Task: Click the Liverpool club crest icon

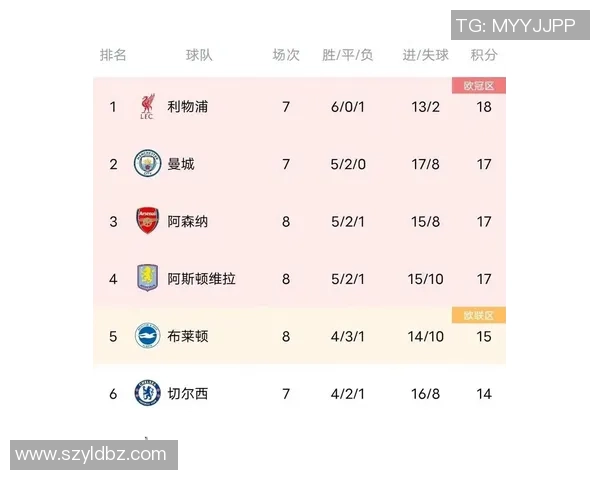Action: 147,106
